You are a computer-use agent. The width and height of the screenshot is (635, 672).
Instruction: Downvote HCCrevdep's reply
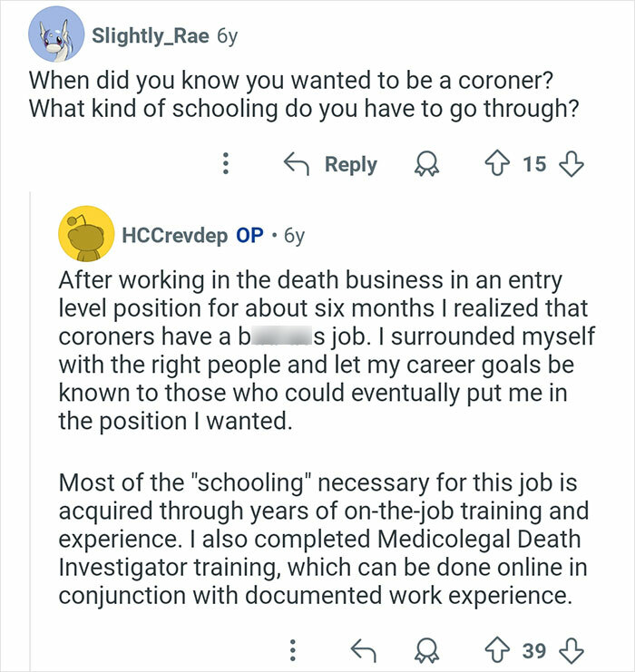pyautogui.click(x=571, y=650)
